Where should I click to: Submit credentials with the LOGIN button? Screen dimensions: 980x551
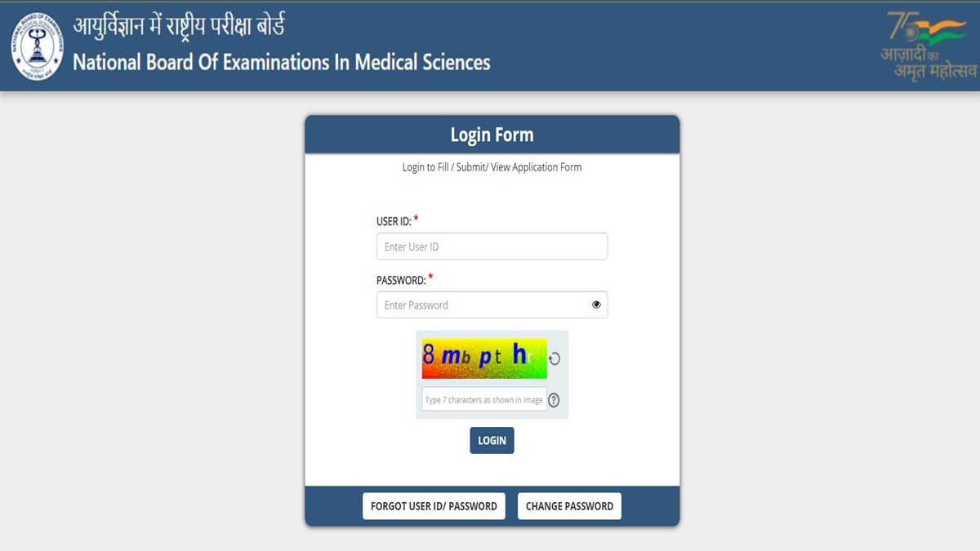(492, 440)
